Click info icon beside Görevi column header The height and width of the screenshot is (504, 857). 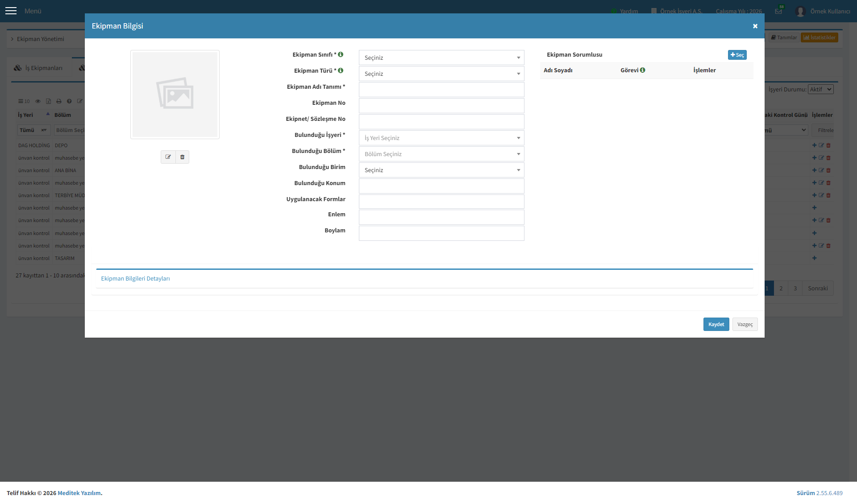click(643, 70)
